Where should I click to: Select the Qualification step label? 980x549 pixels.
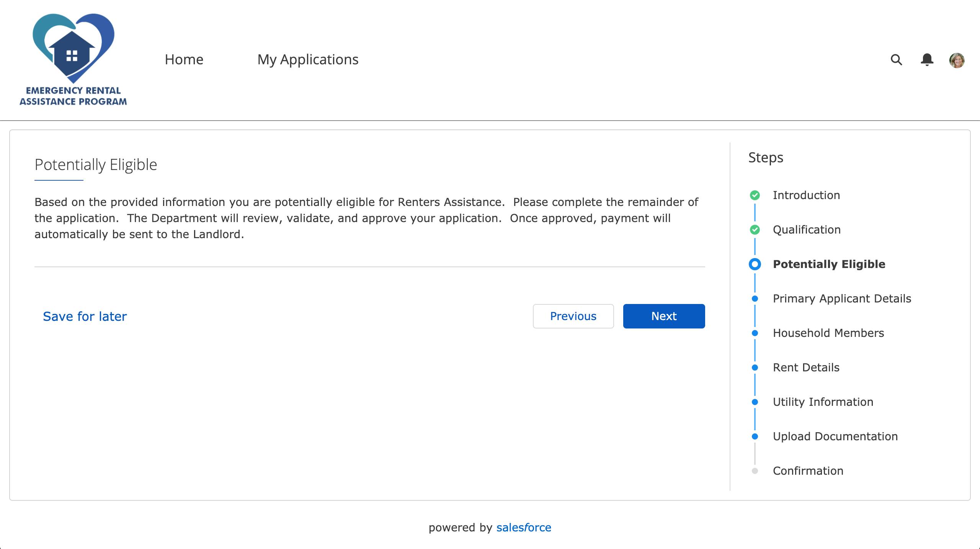tap(807, 230)
